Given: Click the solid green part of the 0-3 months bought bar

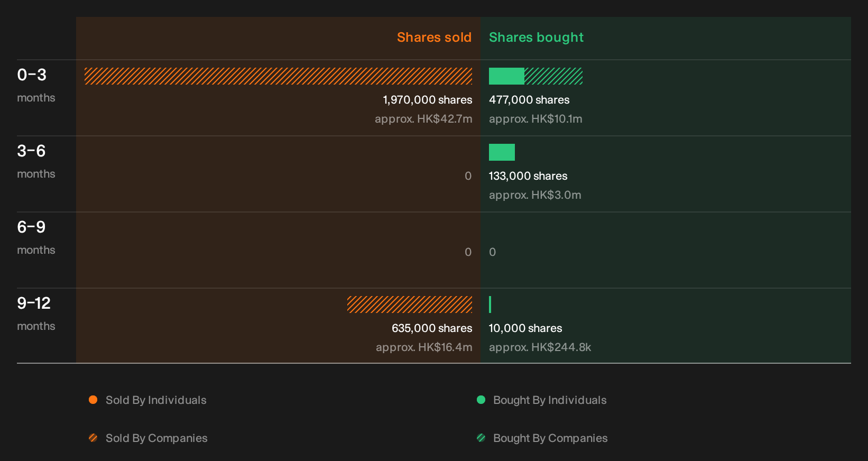Looking at the screenshot, I should (x=506, y=76).
